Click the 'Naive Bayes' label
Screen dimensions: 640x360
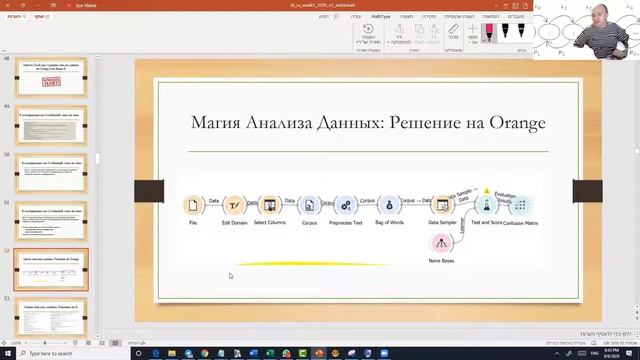pos(441,260)
